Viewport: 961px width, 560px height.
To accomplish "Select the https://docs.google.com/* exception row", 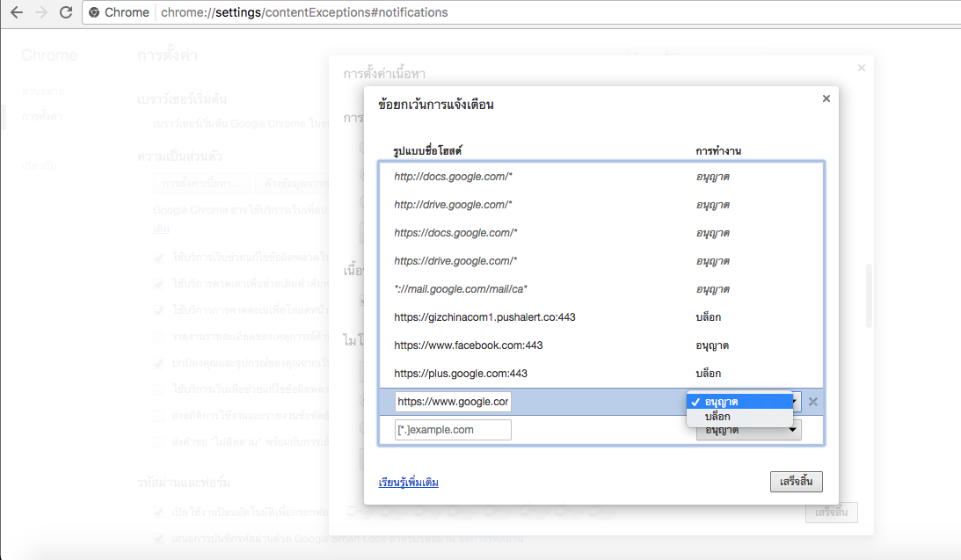I will 601,233.
